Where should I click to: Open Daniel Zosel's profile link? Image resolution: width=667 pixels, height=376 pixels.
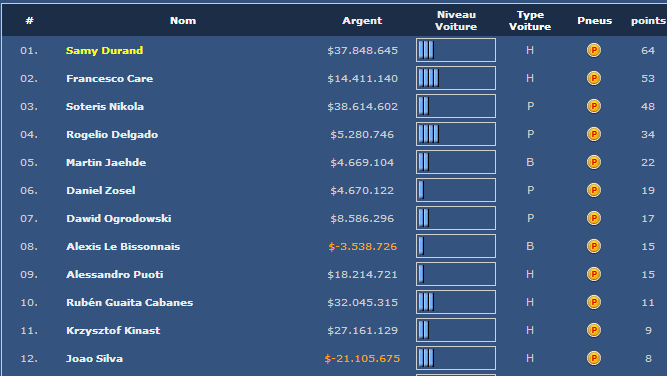101,191
